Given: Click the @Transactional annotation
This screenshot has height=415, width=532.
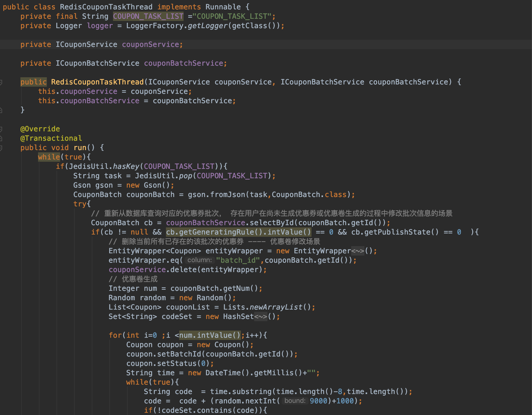Looking at the screenshot, I should click(51, 139).
